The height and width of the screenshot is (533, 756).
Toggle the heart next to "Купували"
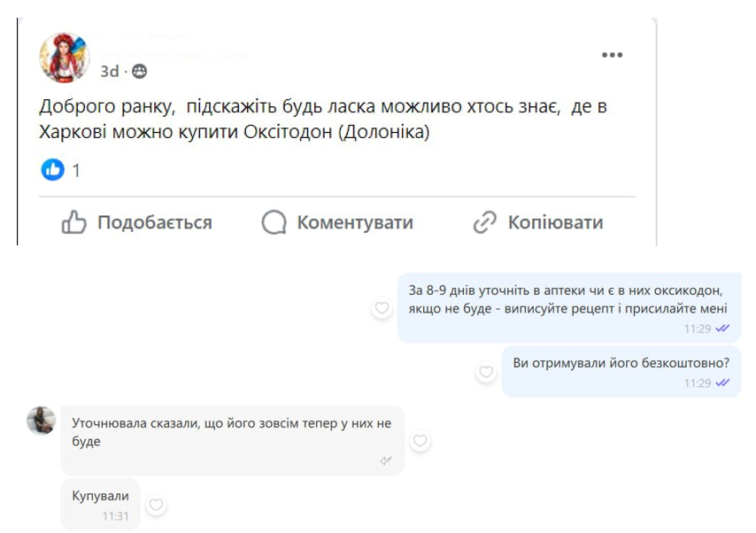(156, 505)
